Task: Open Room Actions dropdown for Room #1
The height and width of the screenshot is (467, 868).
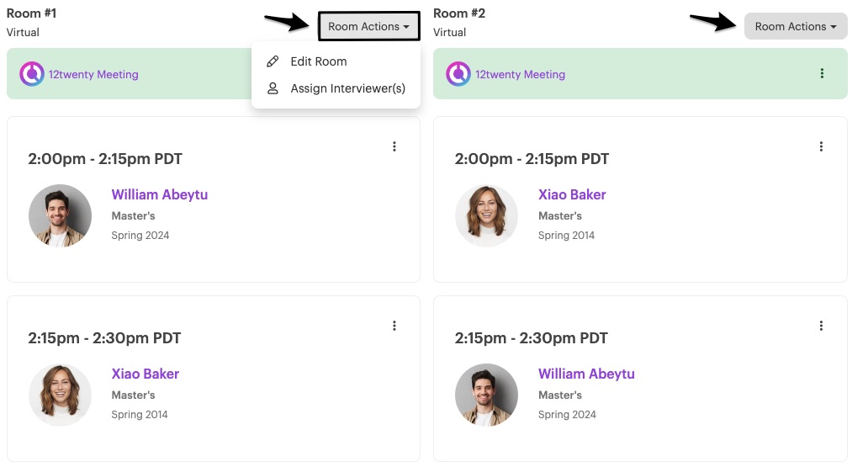Action: pos(368,26)
